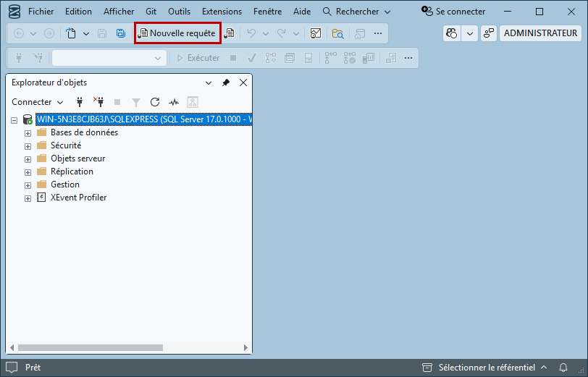Click the navigate backward arrow icon

(x=19, y=33)
